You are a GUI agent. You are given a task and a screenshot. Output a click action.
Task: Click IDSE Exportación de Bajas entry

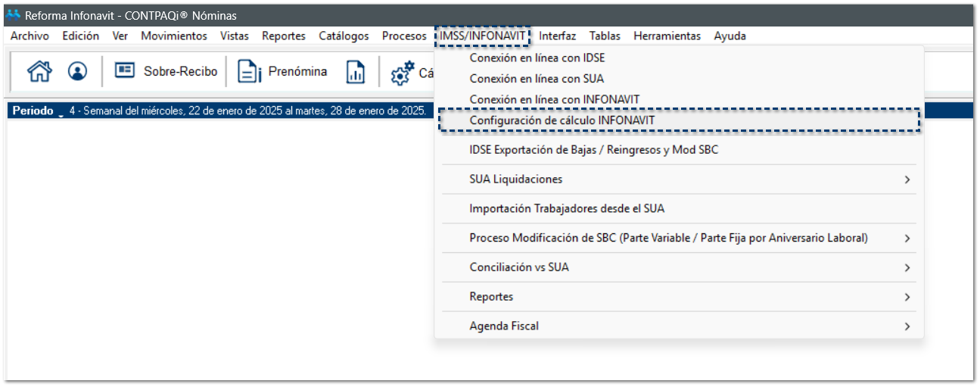(593, 150)
